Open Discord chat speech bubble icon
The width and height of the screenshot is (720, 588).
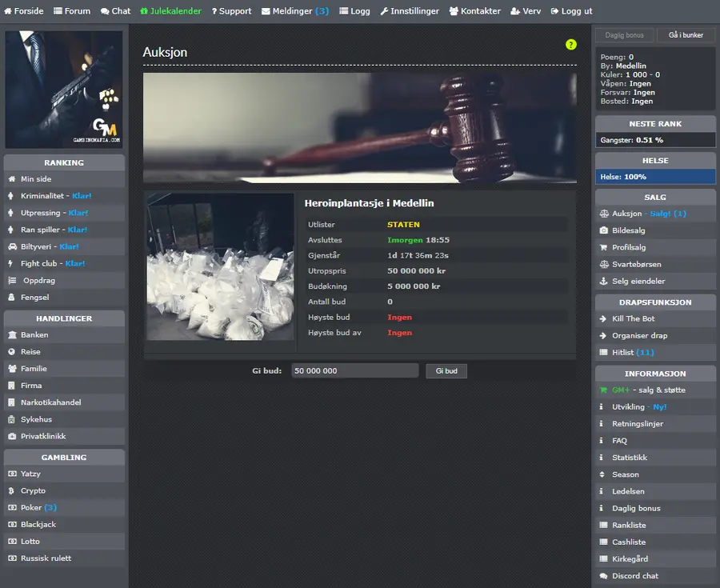pyautogui.click(x=603, y=576)
